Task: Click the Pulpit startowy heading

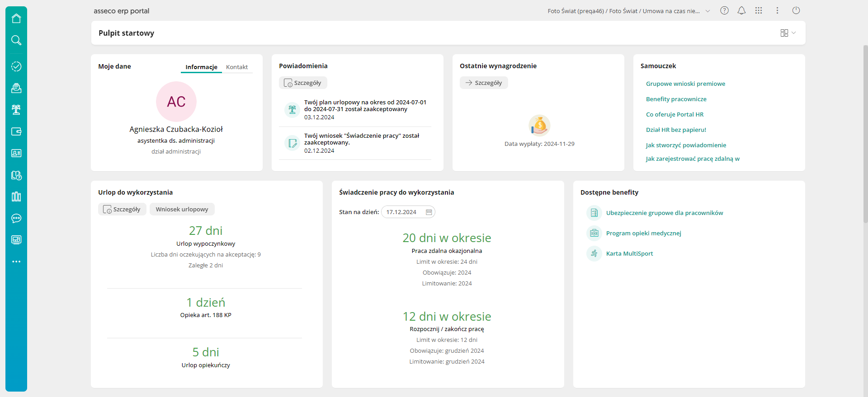Action: (x=126, y=33)
